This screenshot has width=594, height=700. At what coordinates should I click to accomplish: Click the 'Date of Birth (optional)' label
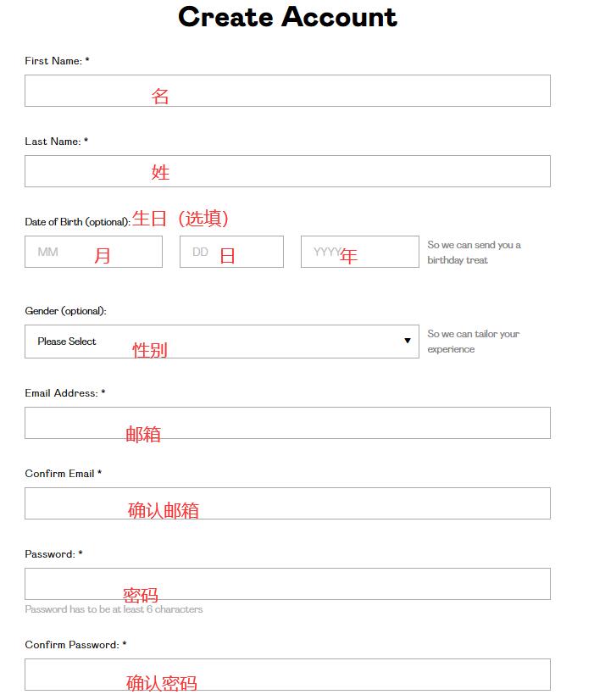77,222
